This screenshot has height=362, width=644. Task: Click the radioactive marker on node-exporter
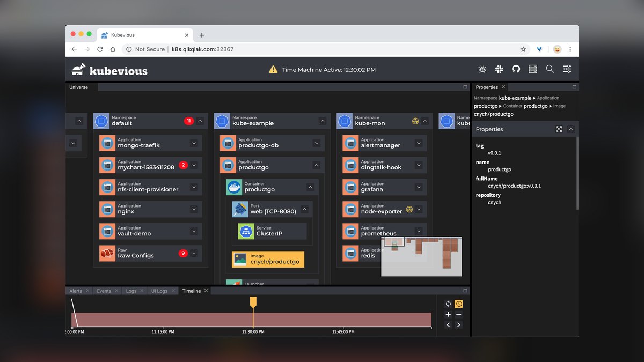tap(409, 209)
